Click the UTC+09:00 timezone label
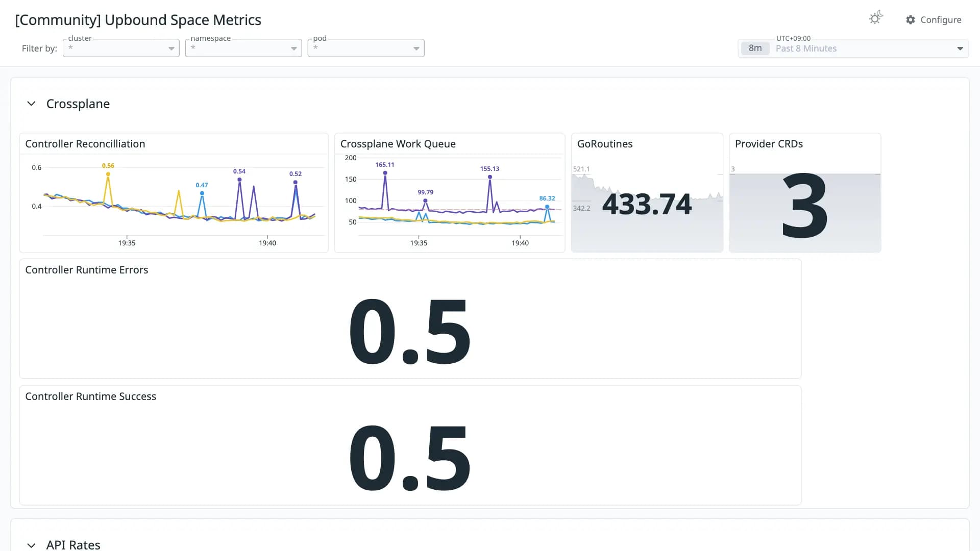 click(x=793, y=38)
